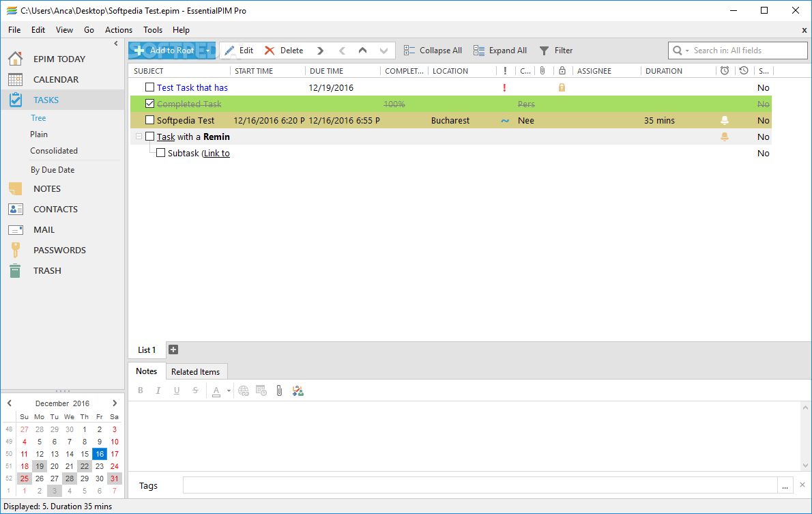
Task: Open search field scope dropdown arrow
Action: click(x=687, y=51)
